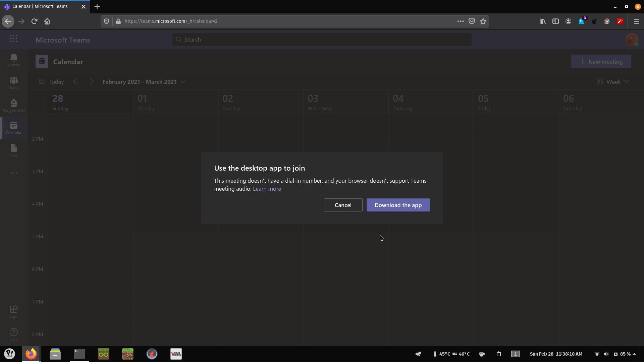Image resolution: width=644 pixels, height=362 pixels.
Task: Mute audio via the volume tray icon
Action: pyautogui.click(x=607, y=354)
